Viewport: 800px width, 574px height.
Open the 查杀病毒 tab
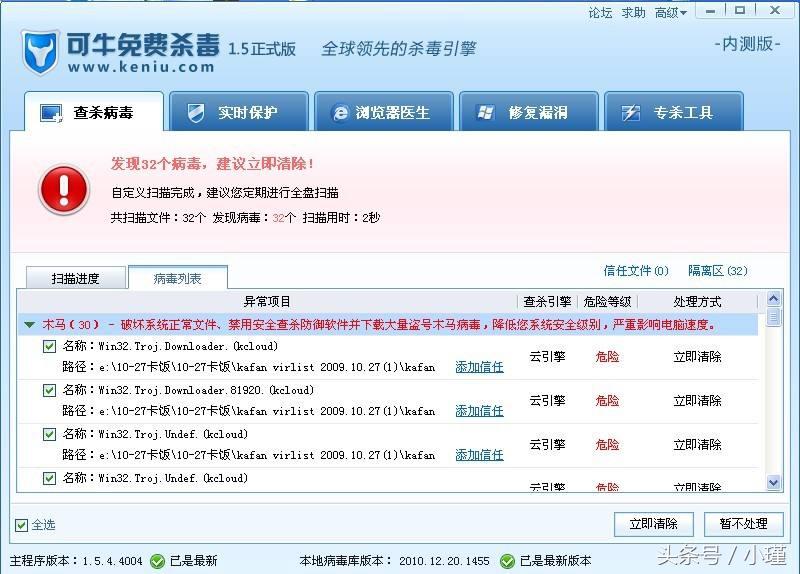click(x=94, y=112)
